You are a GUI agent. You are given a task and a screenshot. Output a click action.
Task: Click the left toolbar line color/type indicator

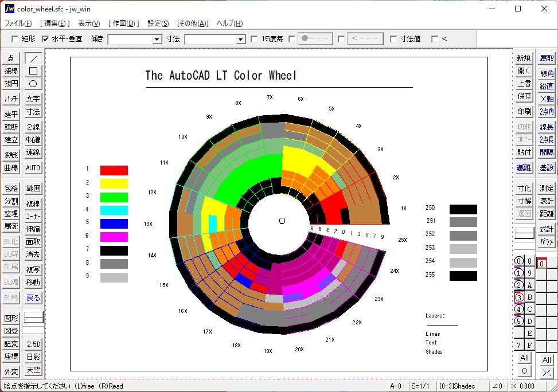coord(33,317)
